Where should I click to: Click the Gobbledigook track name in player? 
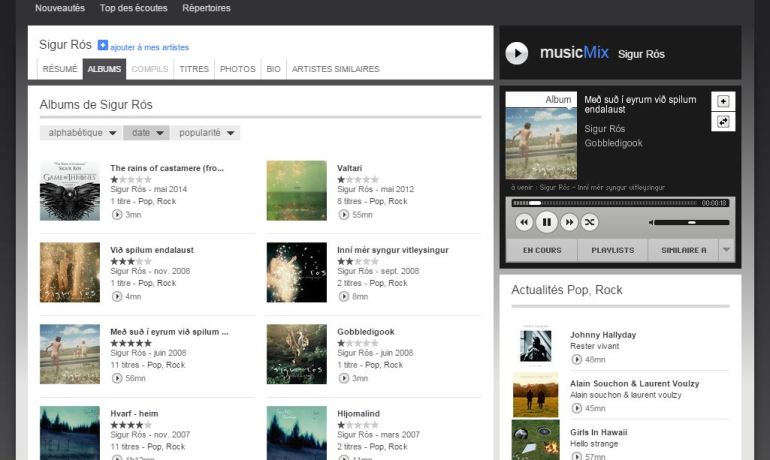tap(613, 143)
